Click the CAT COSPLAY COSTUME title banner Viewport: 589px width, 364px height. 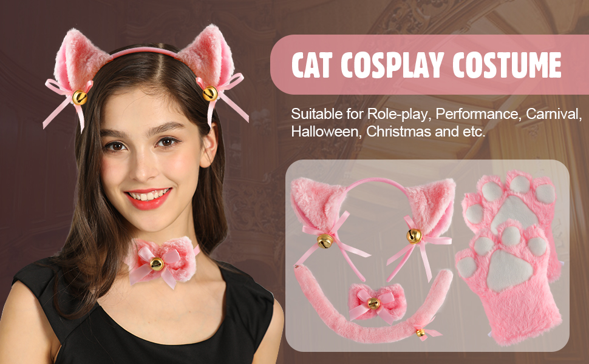click(429, 64)
